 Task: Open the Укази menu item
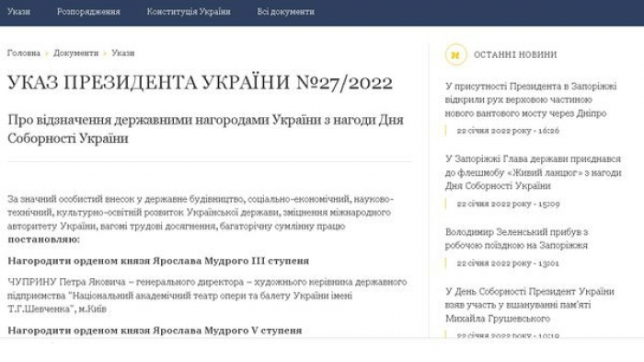click(x=18, y=12)
